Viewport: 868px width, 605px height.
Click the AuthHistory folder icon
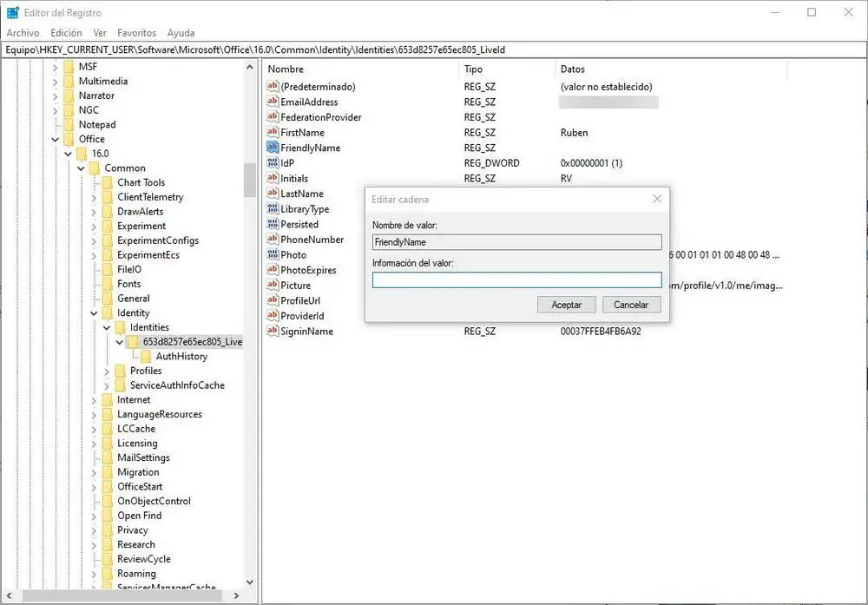click(x=146, y=357)
